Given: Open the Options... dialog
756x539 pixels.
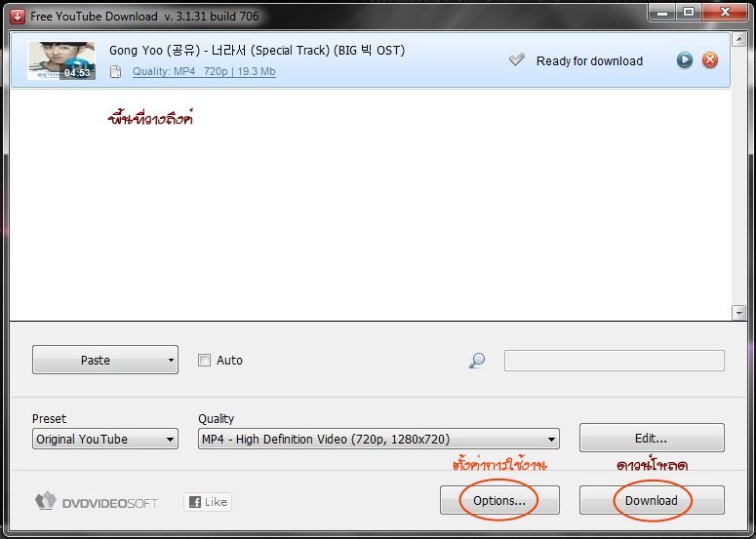Looking at the screenshot, I should pos(499,500).
